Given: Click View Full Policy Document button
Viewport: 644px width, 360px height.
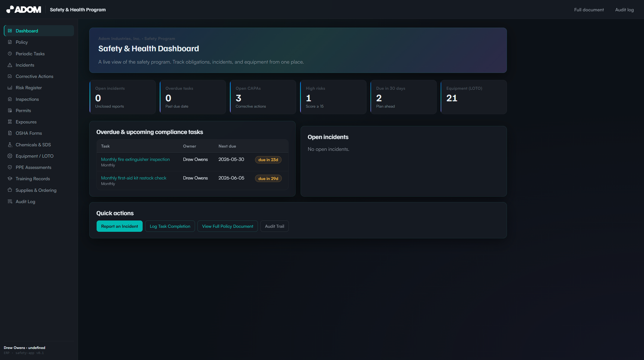Looking at the screenshot, I should (228, 226).
